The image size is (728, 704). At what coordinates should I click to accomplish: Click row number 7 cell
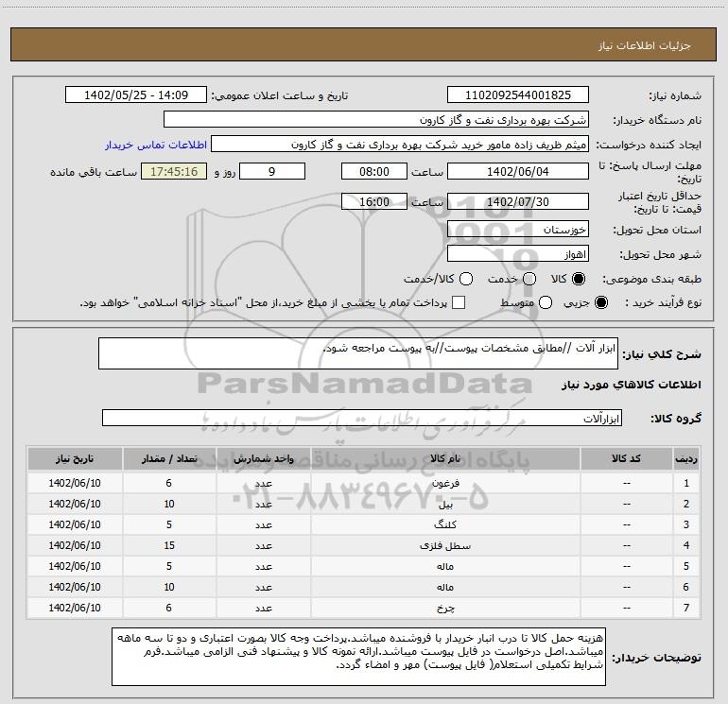coord(686,608)
